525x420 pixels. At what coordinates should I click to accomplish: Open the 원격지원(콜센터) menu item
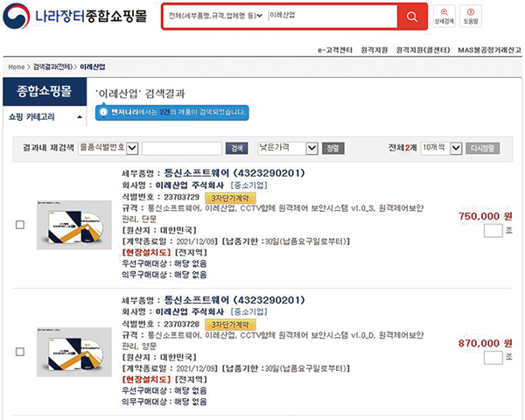[423, 50]
